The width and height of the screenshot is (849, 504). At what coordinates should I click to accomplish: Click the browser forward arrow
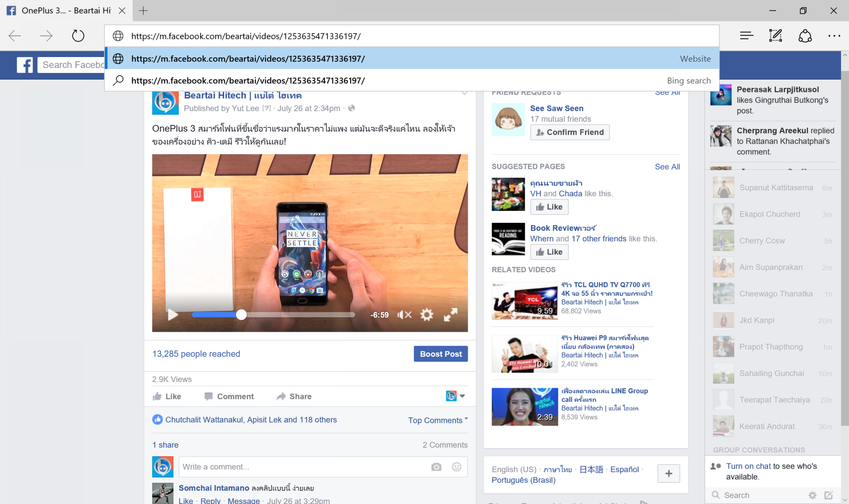click(46, 36)
